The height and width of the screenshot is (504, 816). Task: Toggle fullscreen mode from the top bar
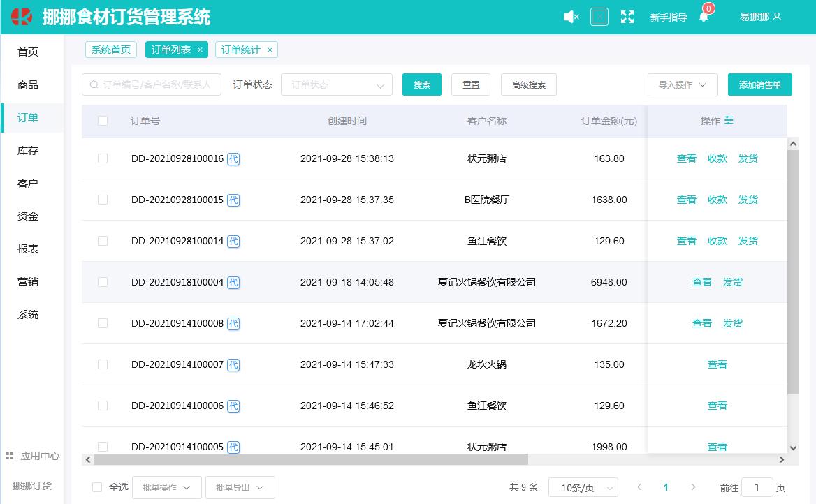(627, 17)
